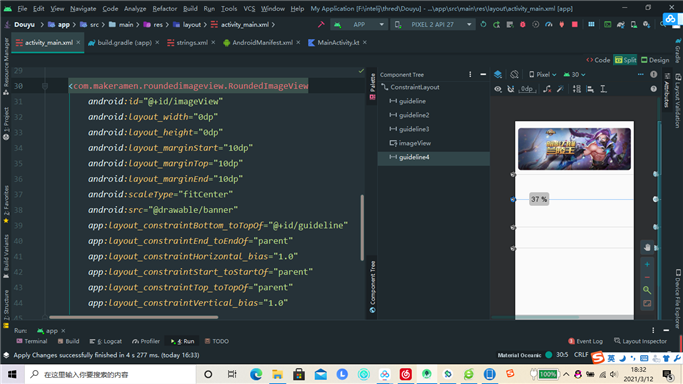Viewport: 683px width, 384px height.
Task: Toggle pan hand tool in design surface
Action: (x=647, y=247)
